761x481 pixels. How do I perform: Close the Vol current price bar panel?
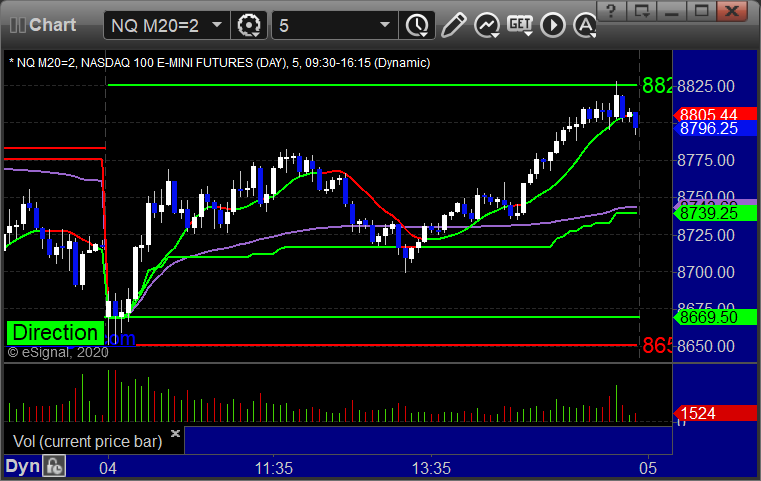[x=175, y=433]
